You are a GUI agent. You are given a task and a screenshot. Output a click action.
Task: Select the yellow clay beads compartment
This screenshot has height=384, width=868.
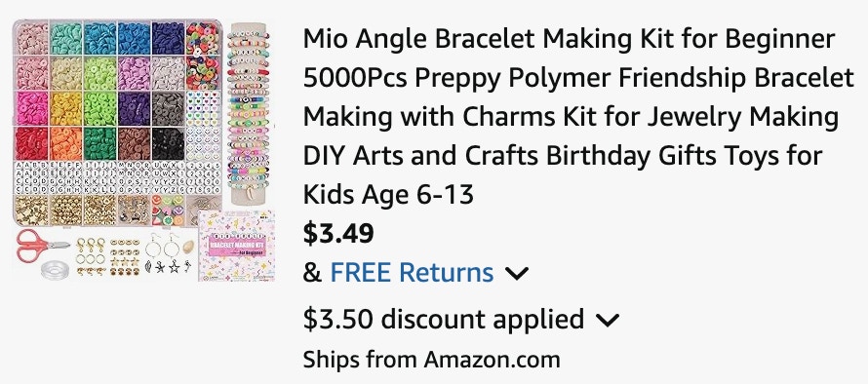[x=66, y=108]
